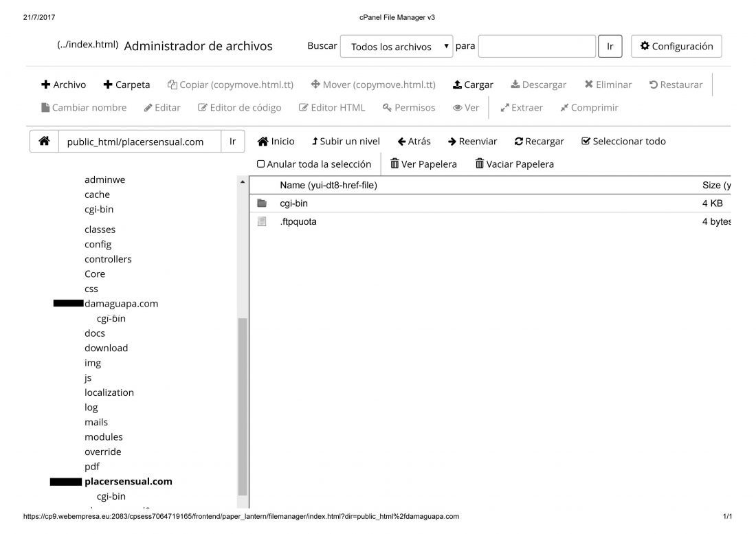Select cache folder in tree
The width and height of the screenshot is (756, 534).
click(97, 194)
